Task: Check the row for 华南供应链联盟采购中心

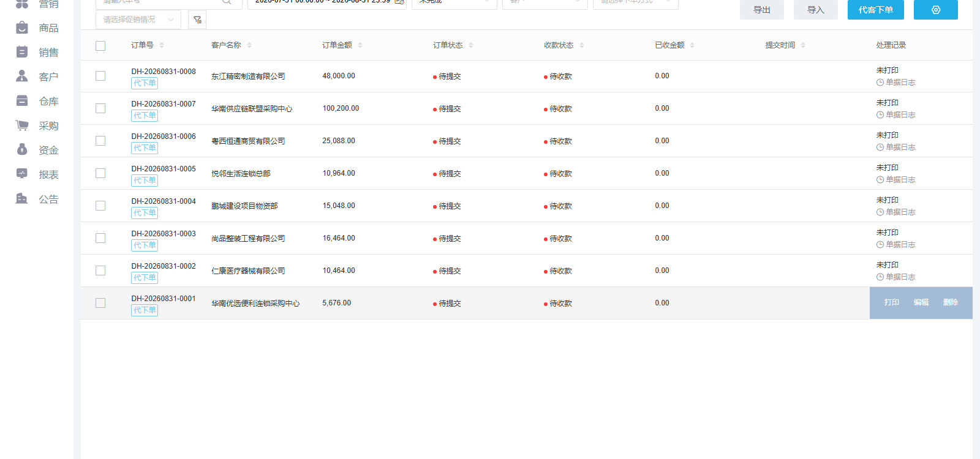Action: pos(100,108)
